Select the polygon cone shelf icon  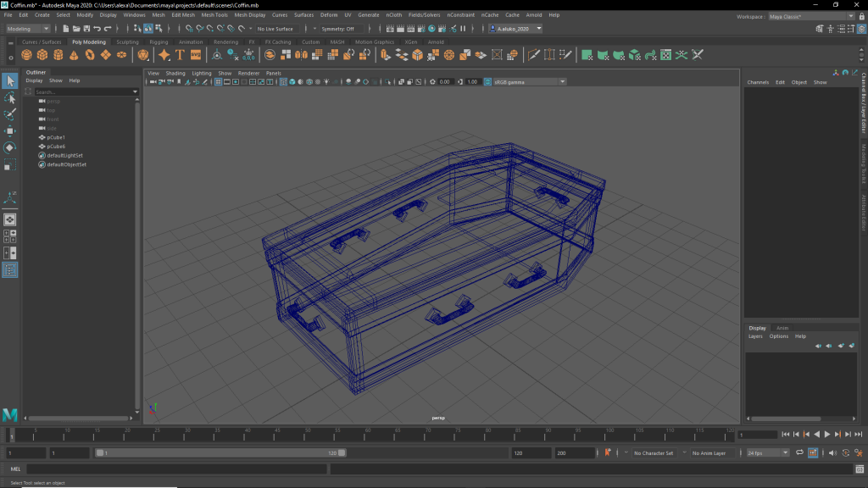[x=74, y=55]
